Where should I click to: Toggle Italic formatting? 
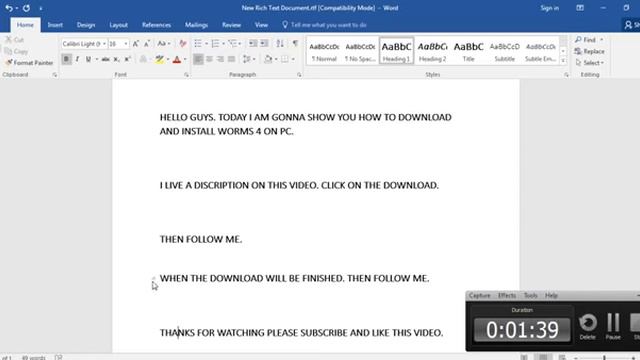(77, 59)
